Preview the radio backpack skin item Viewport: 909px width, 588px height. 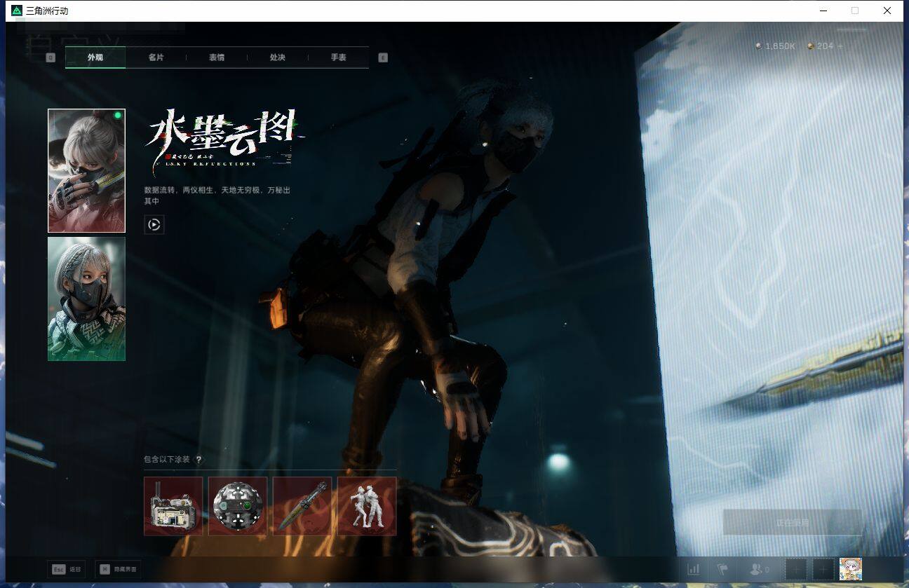coord(173,506)
